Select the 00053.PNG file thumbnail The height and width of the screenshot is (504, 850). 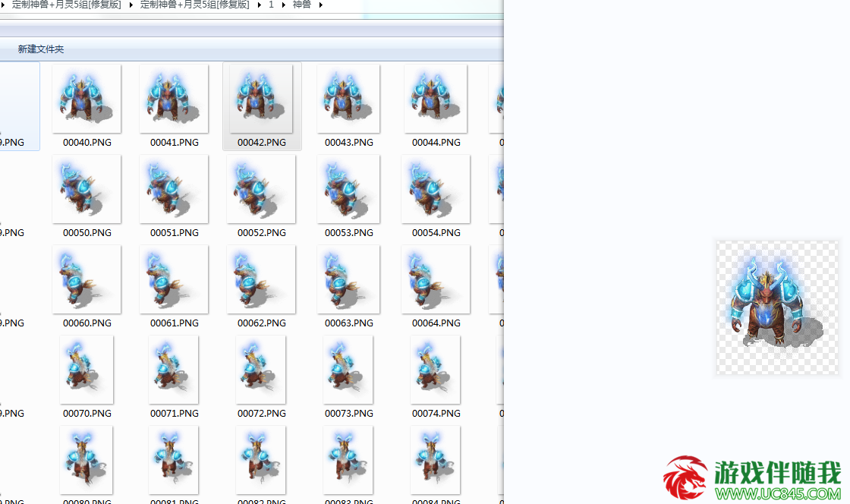(348, 189)
